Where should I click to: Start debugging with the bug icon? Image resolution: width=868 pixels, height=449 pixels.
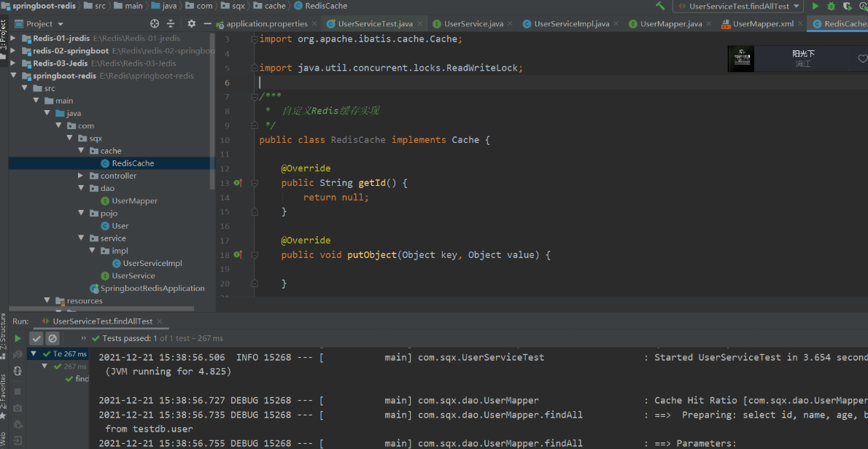pyautogui.click(x=831, y=6)
